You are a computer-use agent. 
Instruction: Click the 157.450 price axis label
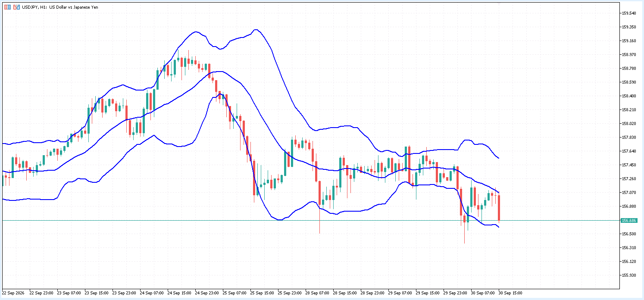coord(629,165)
